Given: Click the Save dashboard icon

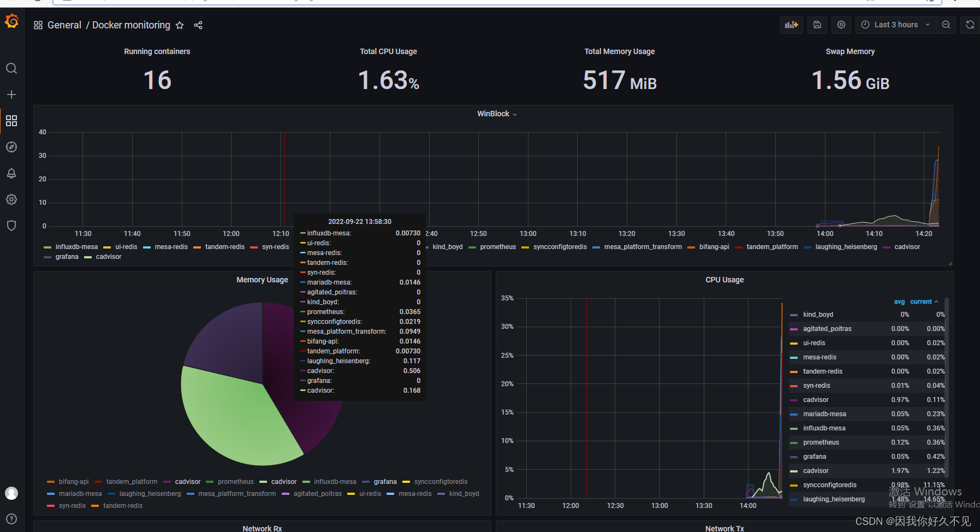Looking at the screenshot, I should click(817, 25).
